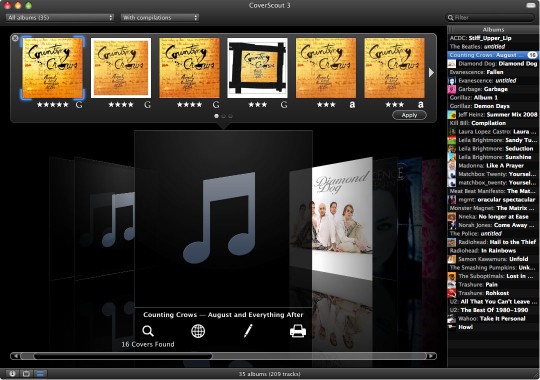Select Wahoo: Take It Personal row
The width and height of the screenshot is (540, 380).
click(x=493, y=319)
